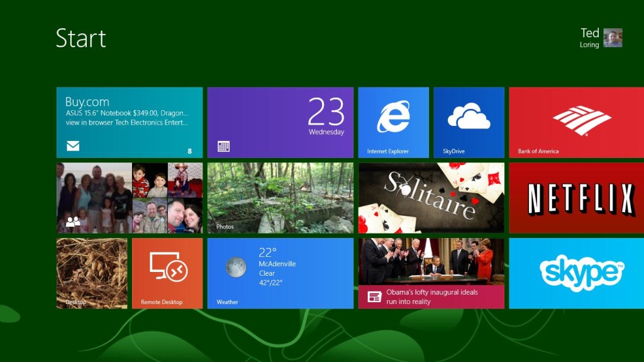The height and width of the screenshot is (362, 644).
Task: Open the Calendar tile showing 23 Wednesday
Action: click(280, 122)
